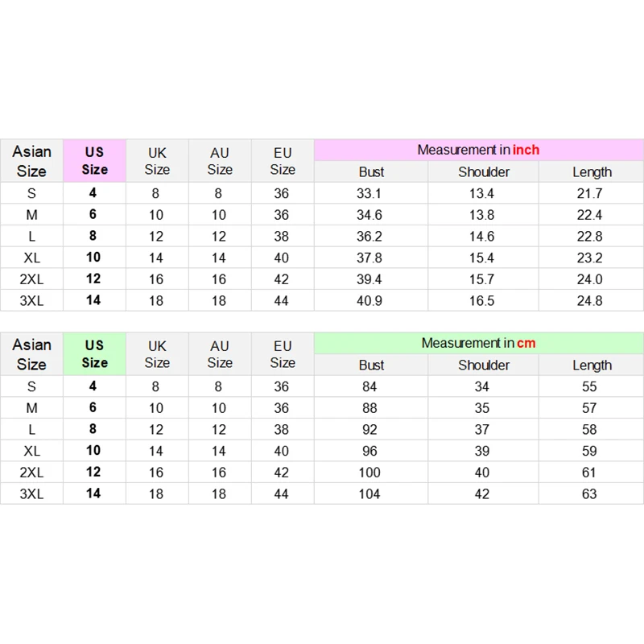This screenshot has height=644, width=644.
Task: Select the 22.8 length cell for size L
Action: pos(590,237)
